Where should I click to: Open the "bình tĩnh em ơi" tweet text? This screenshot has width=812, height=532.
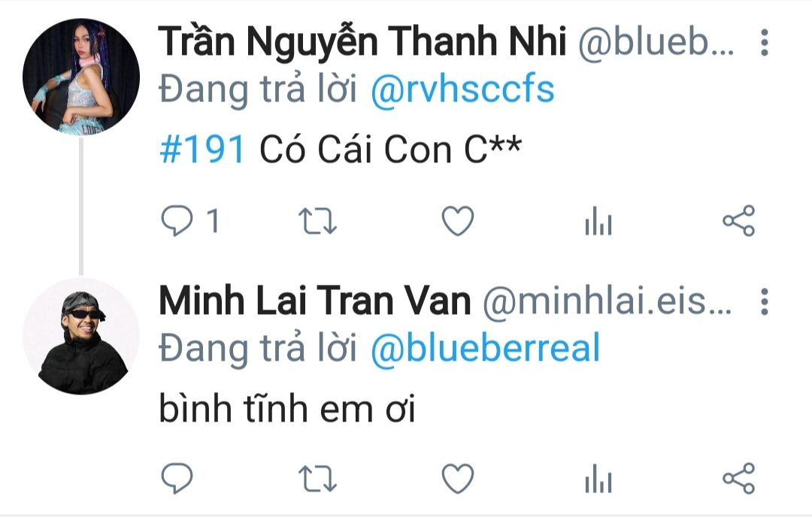[x=287, y=409]
